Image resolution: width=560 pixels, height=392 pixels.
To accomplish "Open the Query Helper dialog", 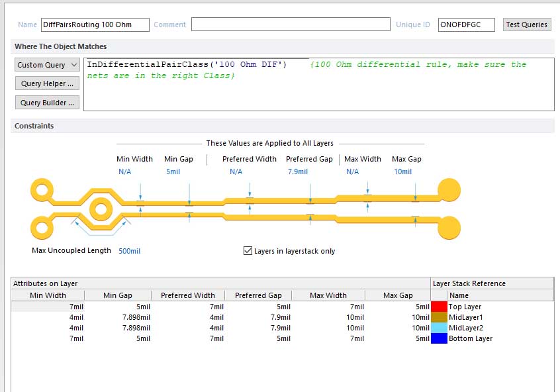I will (x=47, y=83).
